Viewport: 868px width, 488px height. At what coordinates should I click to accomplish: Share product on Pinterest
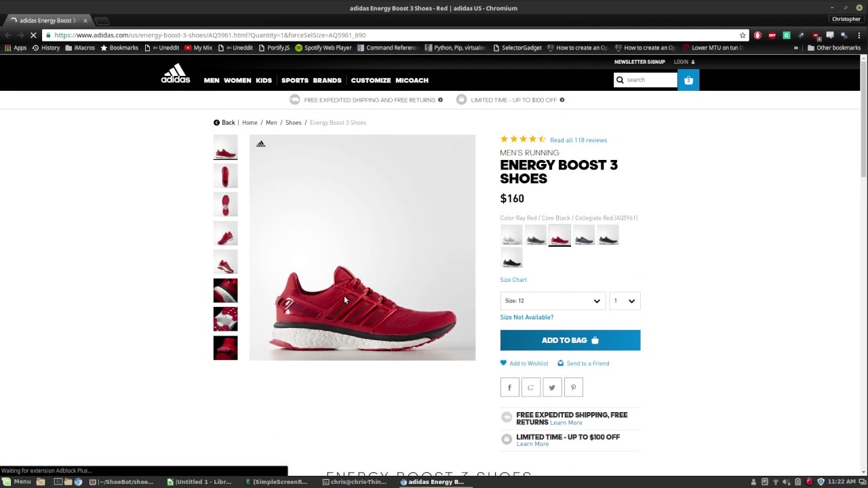(573, 388)
